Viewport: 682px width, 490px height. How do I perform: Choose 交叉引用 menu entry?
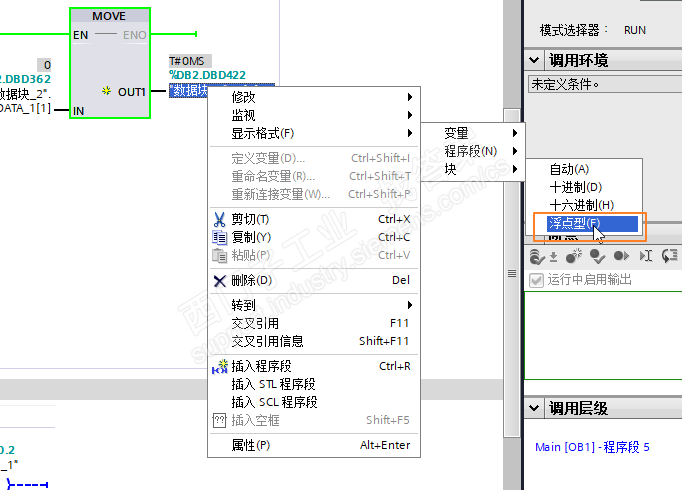[314, 323]
